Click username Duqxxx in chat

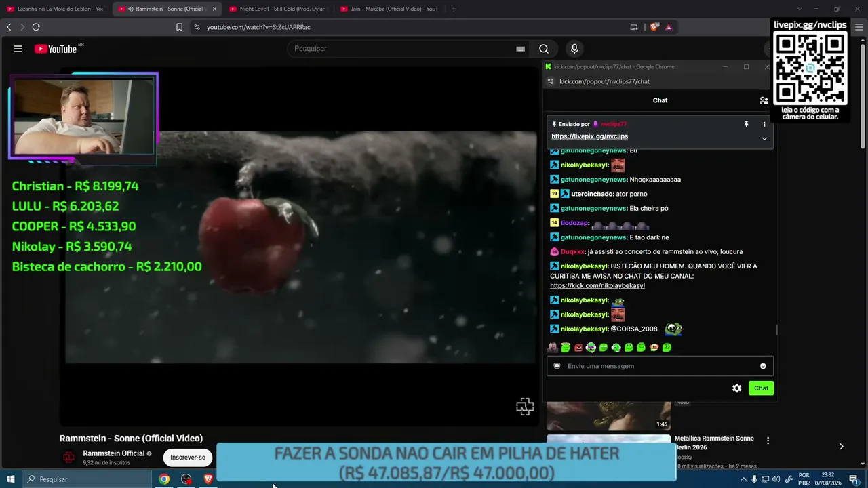[x=572, y=252]
